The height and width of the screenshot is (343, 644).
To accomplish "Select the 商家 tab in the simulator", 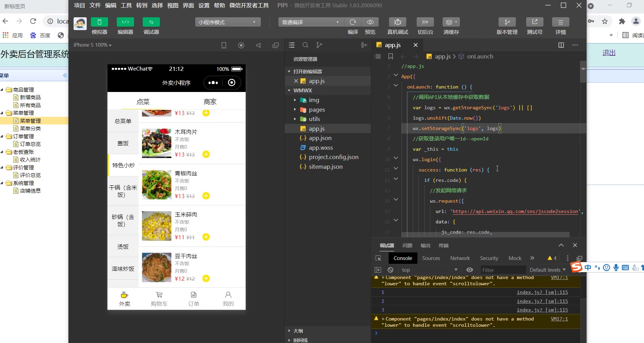I will pyautogui.click(x=210, y=102).
